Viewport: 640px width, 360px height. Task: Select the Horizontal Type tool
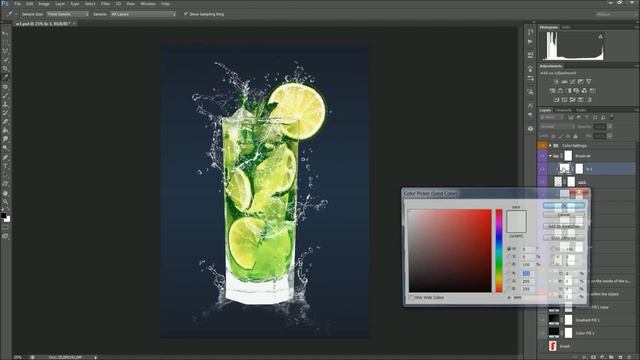click(5, 166)
